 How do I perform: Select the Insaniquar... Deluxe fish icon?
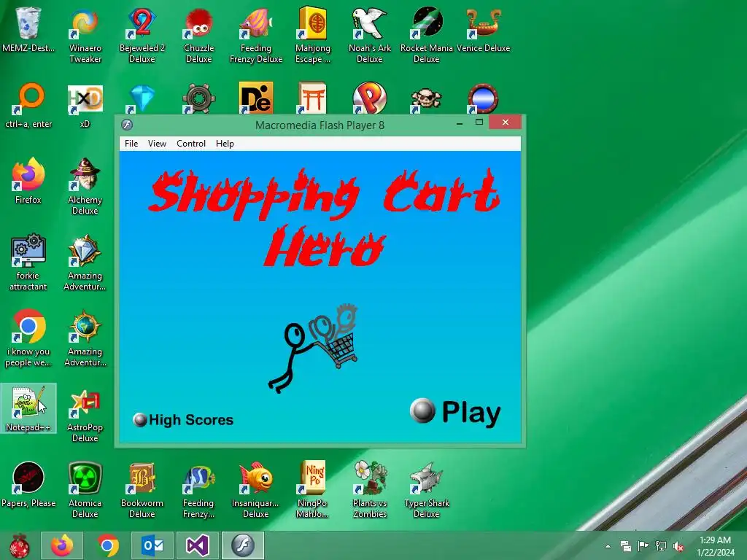256,490
